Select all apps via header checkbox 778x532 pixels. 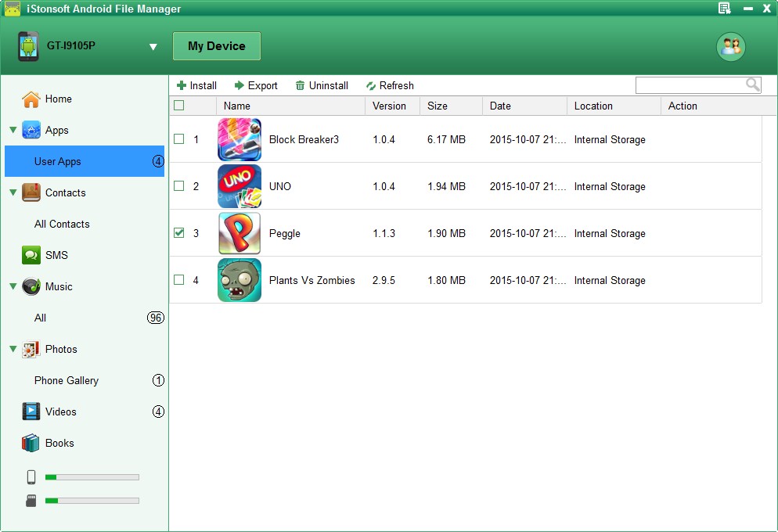pos(178,105)
